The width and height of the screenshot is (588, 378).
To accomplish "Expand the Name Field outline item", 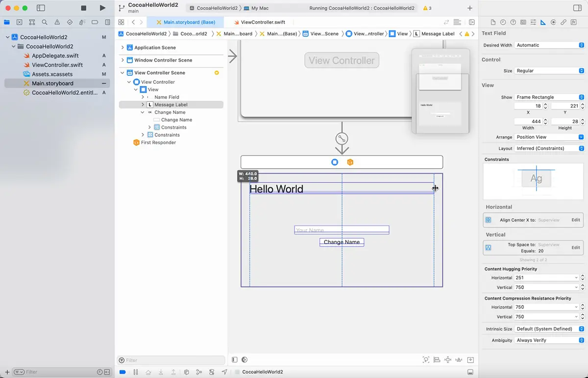I will point(143,97).
